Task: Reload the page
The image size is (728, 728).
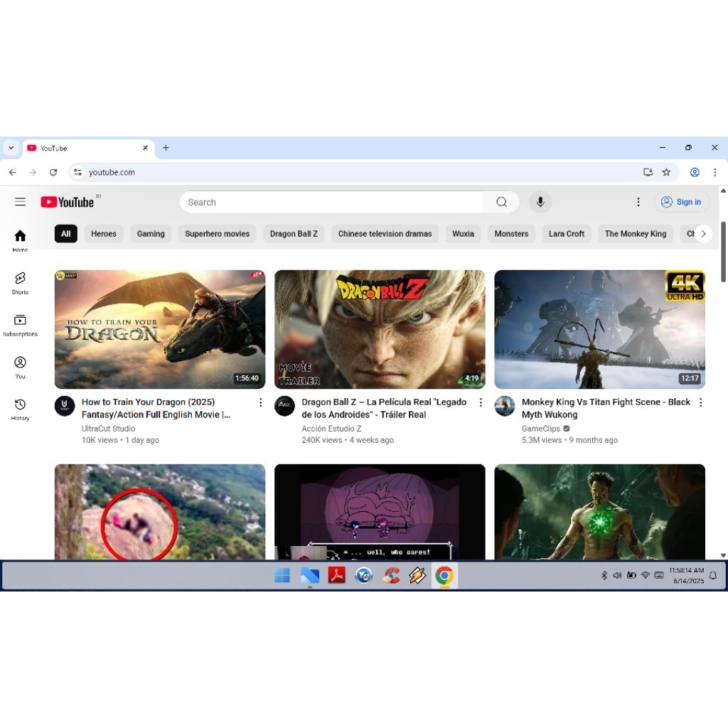Action: [53, 172]
